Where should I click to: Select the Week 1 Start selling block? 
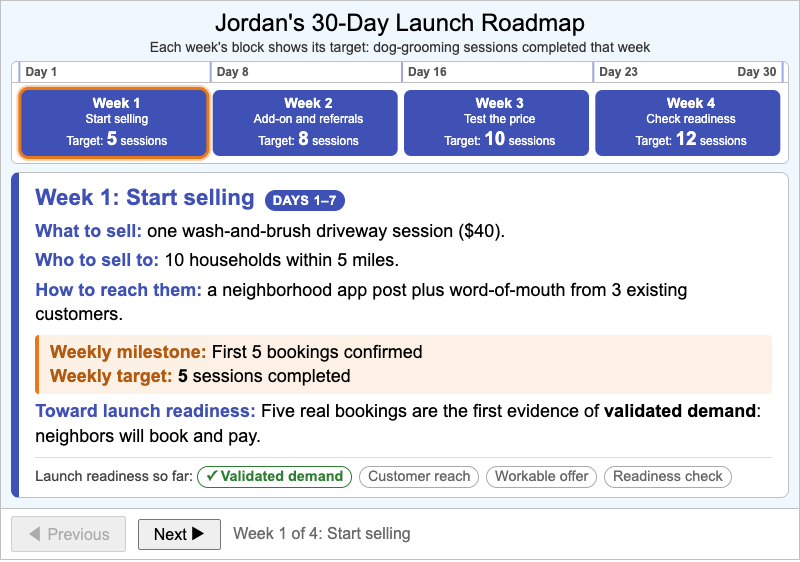[x=114, y=123]
